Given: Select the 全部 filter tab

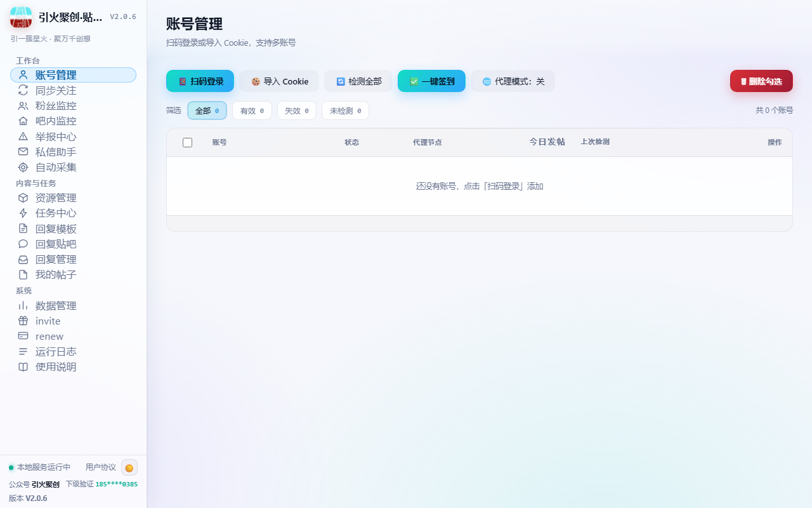Looking at the screenshot, I should [x=207, y=110].
